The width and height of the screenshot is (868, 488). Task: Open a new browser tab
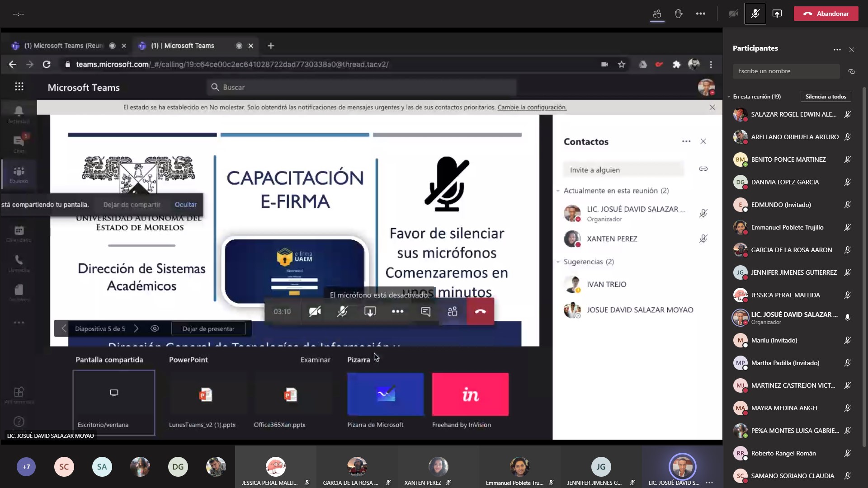click(271, 46)
